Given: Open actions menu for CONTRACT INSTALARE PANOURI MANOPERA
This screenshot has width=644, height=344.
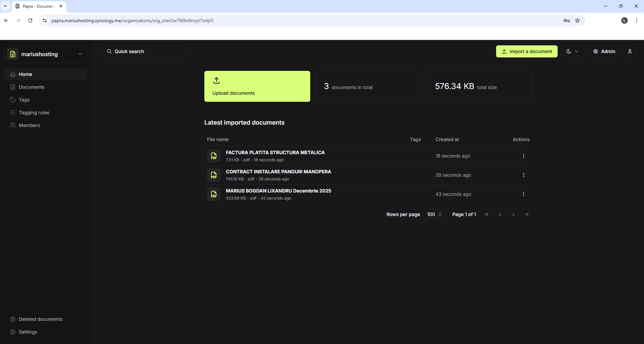Looking at the screenshot, I should coord(523,175).
